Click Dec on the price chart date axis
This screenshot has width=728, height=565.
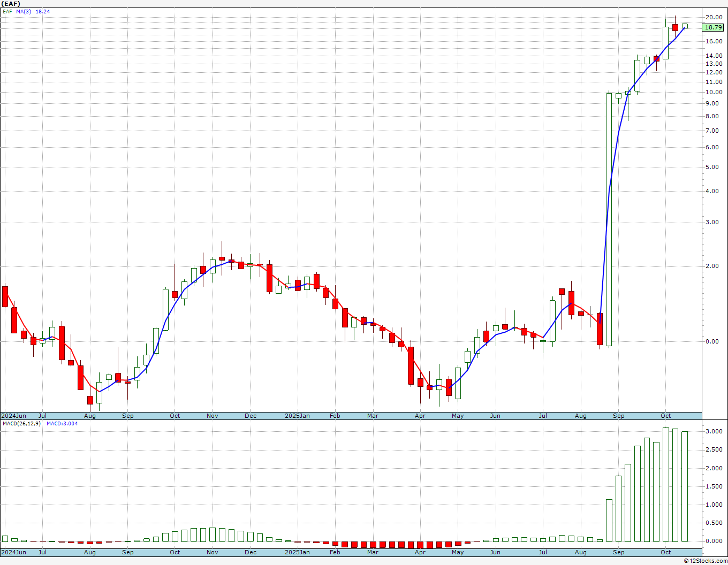tap(251, 416)
